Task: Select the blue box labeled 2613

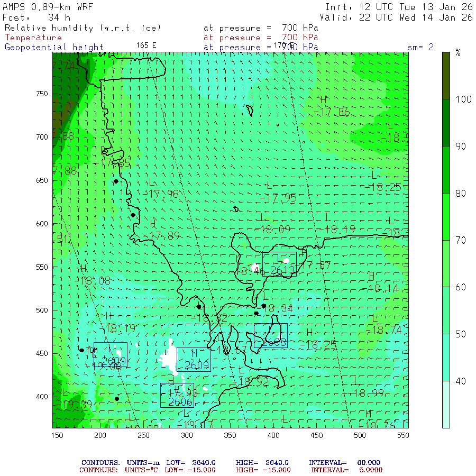Action: point(279,264)
